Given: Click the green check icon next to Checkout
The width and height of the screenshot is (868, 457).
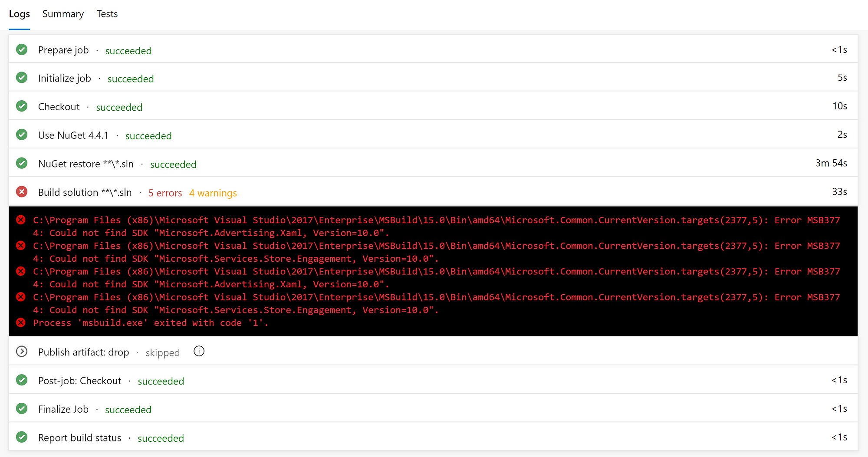Looking at the screenshot, I should coord(22,106).
